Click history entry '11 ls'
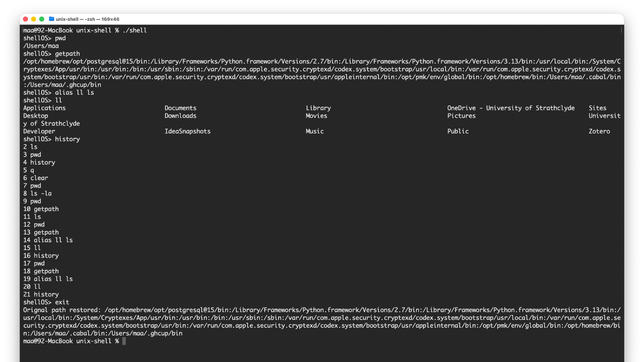Screen dimensions: 644x362 click(32, 217)
